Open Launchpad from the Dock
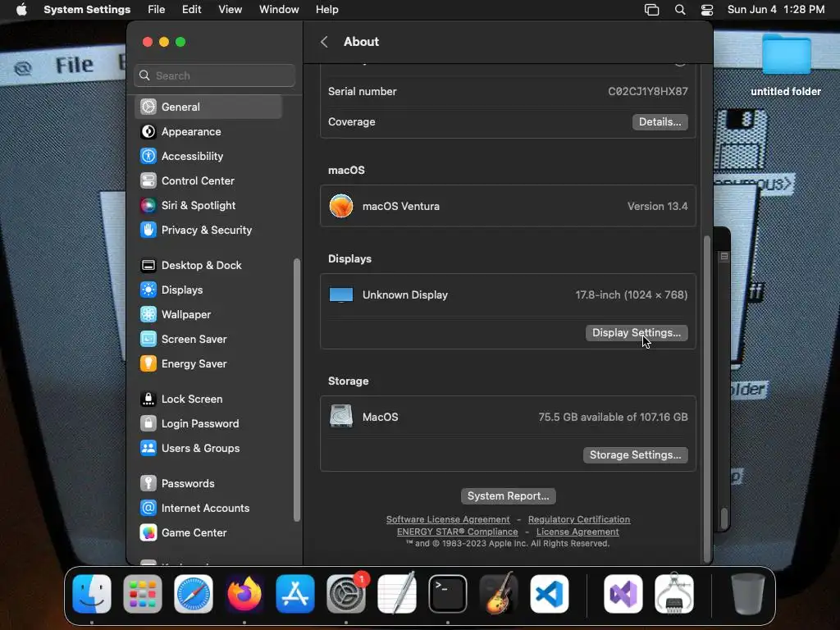The height and width of the screenshot is (630, 840). click(143, 594)
